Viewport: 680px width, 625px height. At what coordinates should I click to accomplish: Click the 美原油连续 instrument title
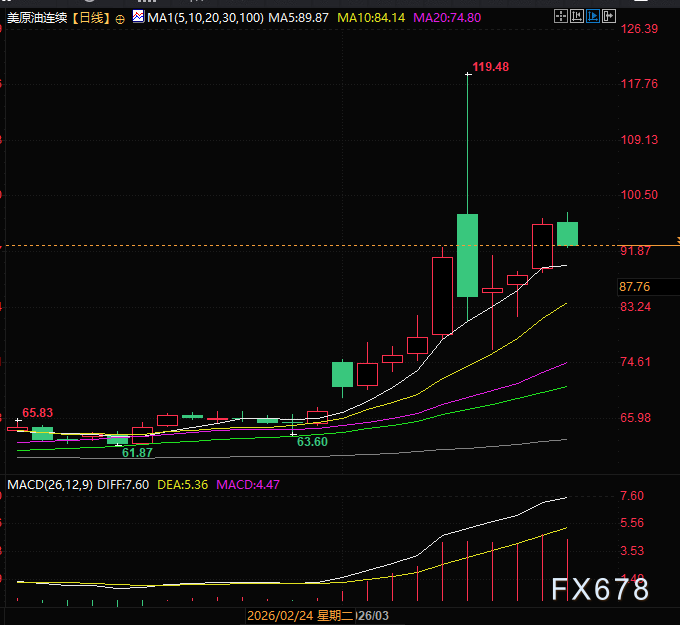pos(38,18)
